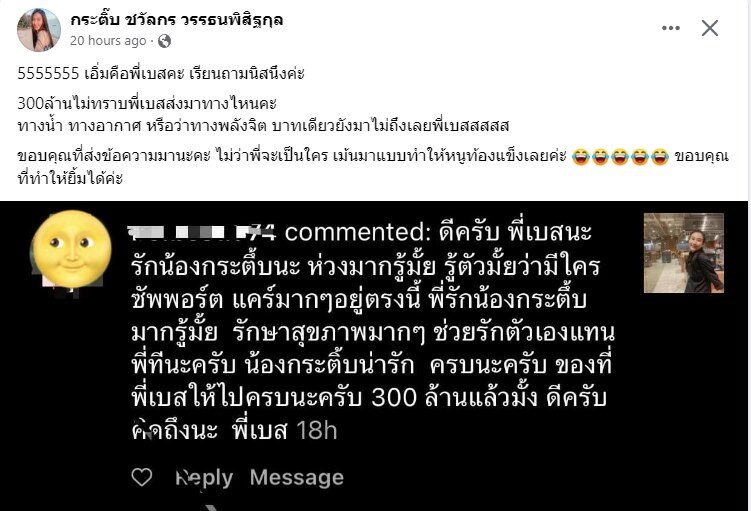Open the three-dots post options menu
The image size is (751, 511).
671,28
